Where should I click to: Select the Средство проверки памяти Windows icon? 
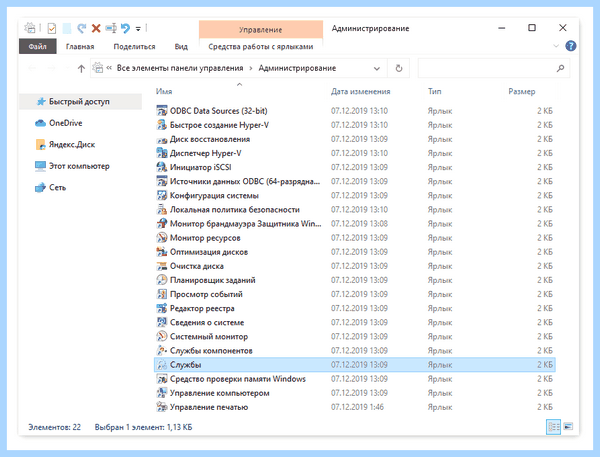tap(162, 379)
